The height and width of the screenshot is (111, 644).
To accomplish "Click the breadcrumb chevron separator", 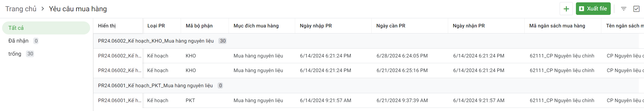I will 43,9.
